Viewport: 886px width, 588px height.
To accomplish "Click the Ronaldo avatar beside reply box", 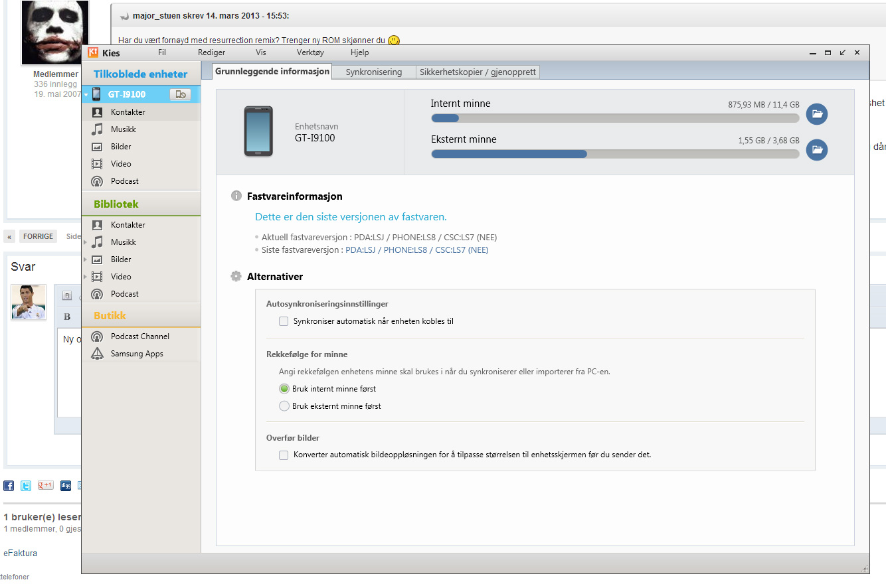I will tap(29, 302).
